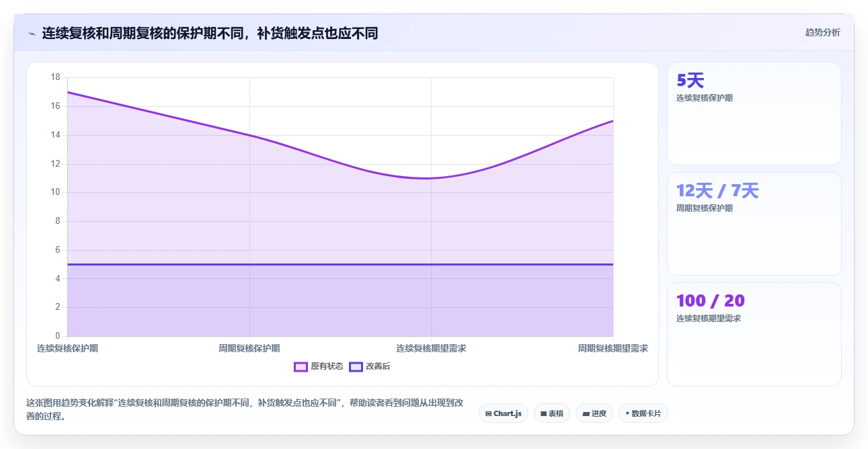Click the 周期复核保护期 x-axis label

point(249,348)
